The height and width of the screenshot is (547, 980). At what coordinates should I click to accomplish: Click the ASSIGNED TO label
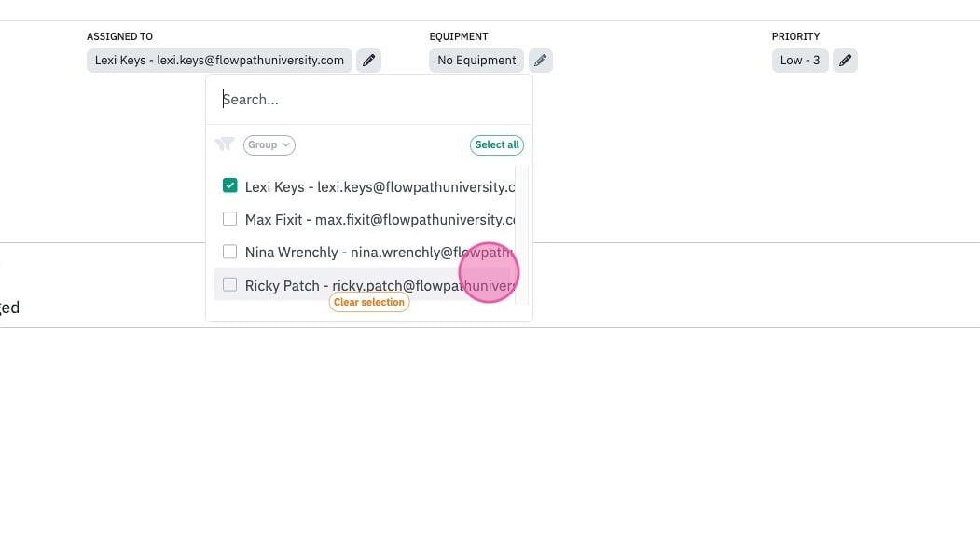120,36
